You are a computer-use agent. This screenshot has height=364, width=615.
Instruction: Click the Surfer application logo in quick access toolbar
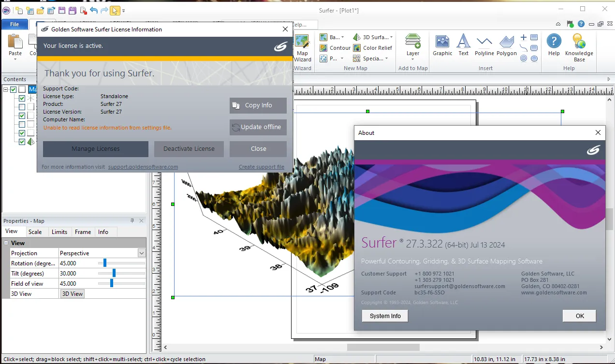[x=5, y=10]
